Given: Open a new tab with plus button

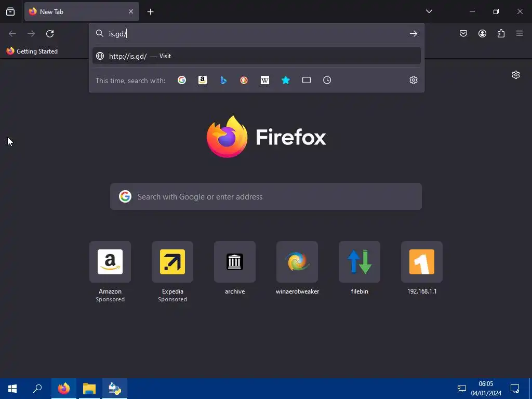Looking at the screenshot, I should pos(150,12).
